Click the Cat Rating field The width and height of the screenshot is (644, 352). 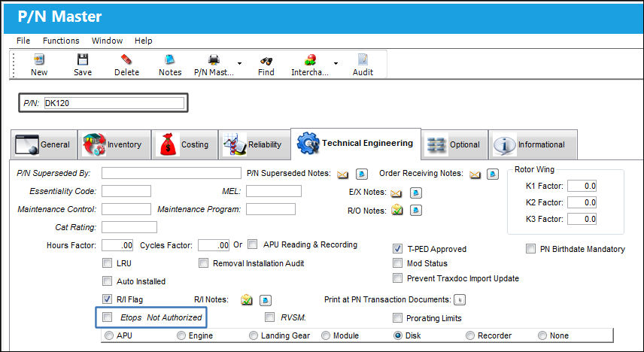(129, 227)
